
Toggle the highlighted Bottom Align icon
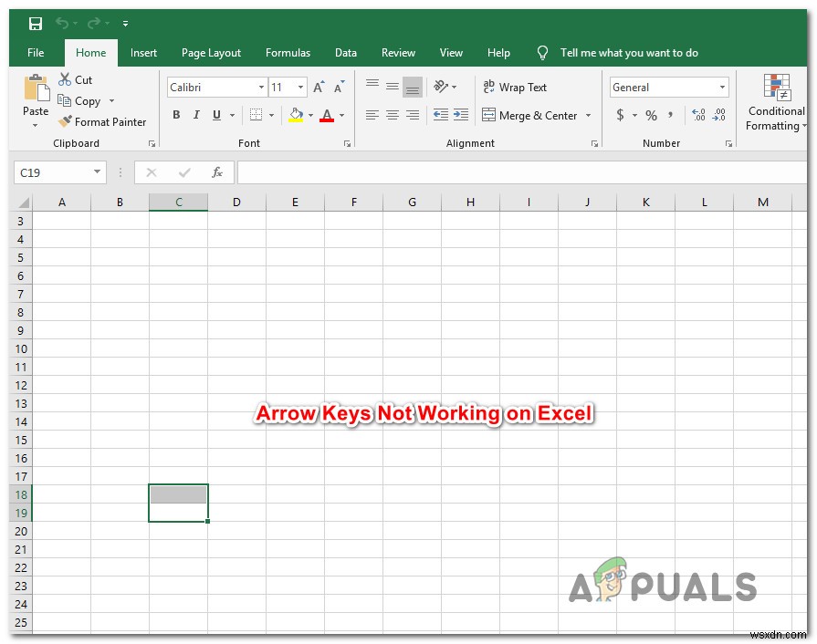(412, 87)
